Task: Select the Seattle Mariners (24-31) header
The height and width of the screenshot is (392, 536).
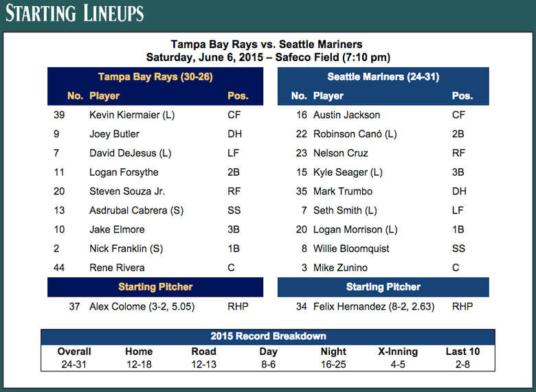Action: (383, 76)
